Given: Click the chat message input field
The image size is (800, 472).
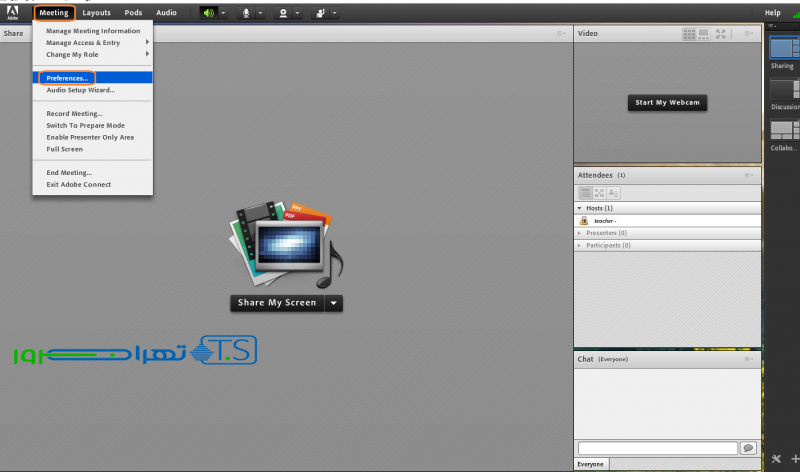Looking at the screenshot, I should [x=657, y=448].
